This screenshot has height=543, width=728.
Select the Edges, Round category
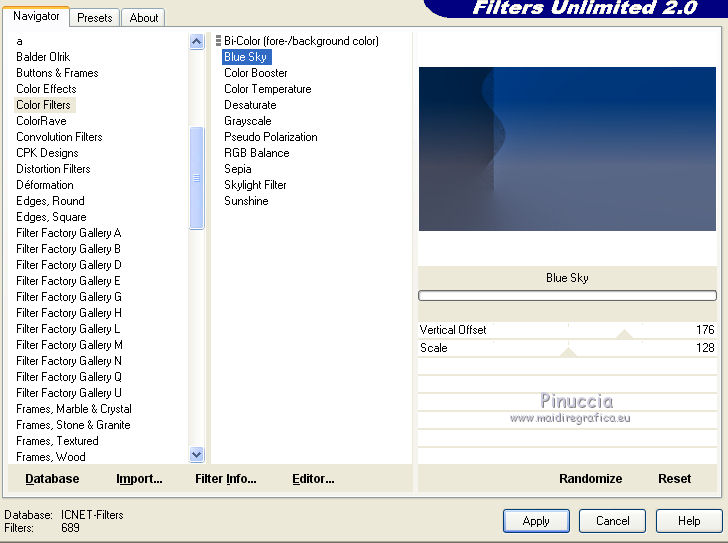[x=51, y=201]
